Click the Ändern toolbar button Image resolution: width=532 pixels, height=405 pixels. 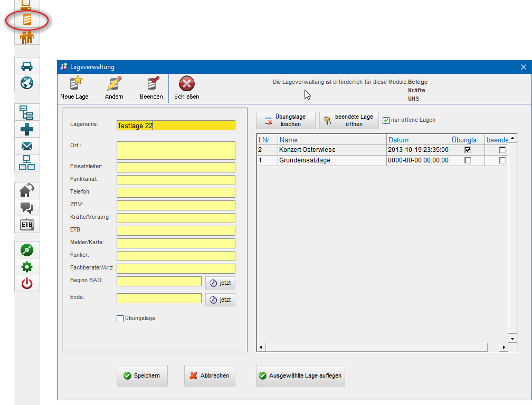(x=114, y=88)
